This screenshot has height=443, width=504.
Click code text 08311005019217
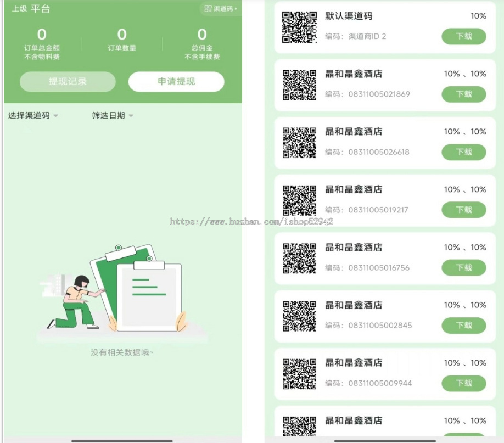[378, 210]
